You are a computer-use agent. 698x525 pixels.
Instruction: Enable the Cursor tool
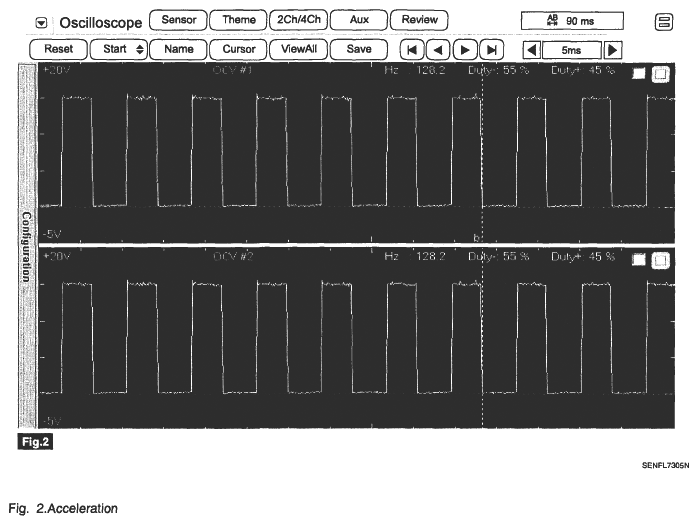(x=238, y=48)
